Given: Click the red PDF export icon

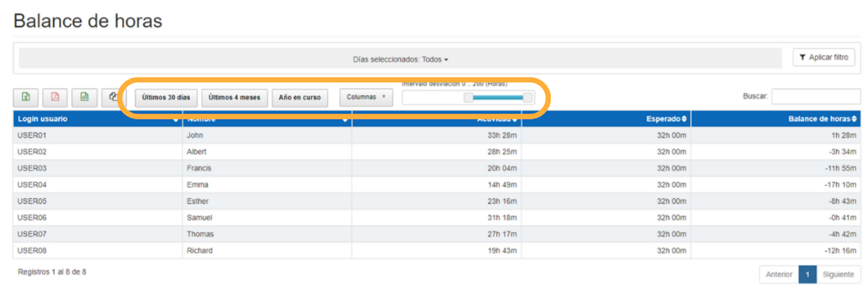Looking at the screenshot, I should [x=55, y=97].
